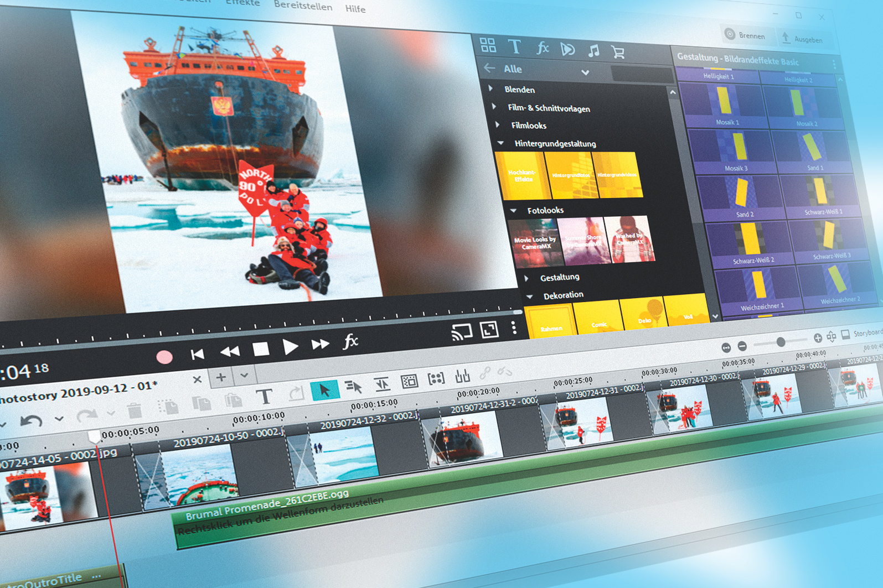The height and width of the screenshot is (588, 883).
Task: Select the Photostory 2019-09-12 - 01 project tab
Action: click(x=79, y=392)
